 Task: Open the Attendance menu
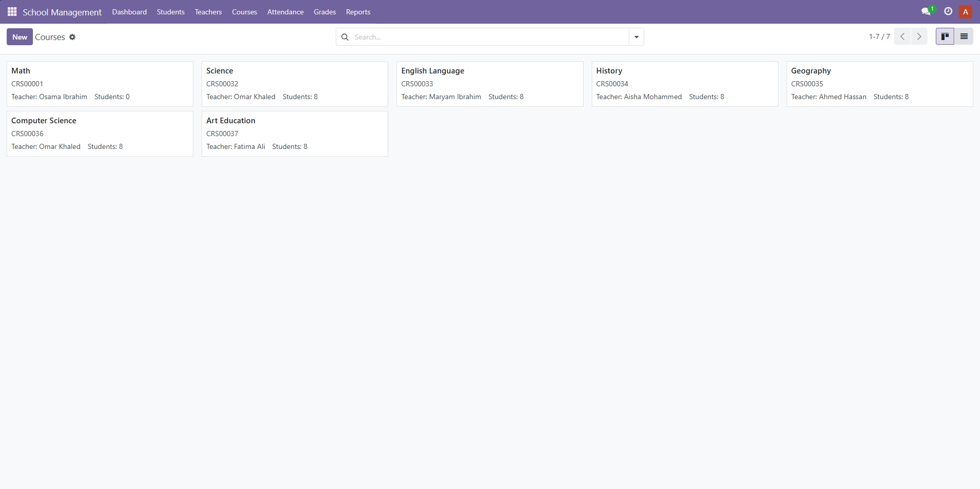(x=285, y=12)
